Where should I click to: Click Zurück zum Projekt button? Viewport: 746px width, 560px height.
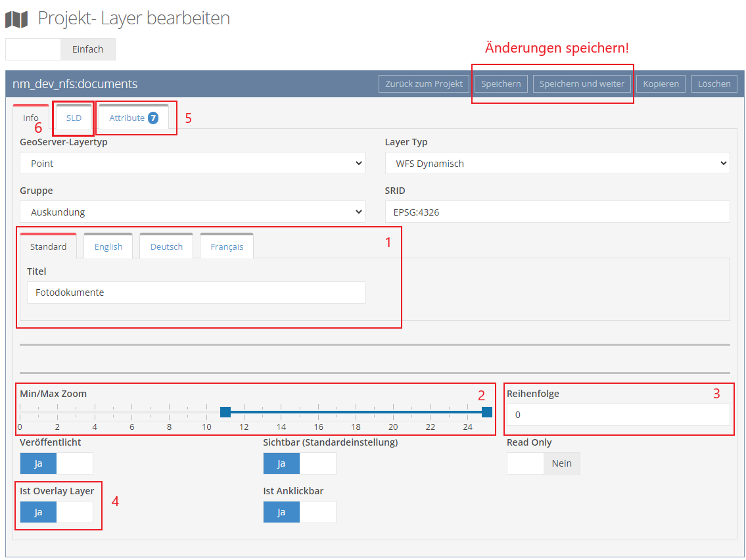424,84
